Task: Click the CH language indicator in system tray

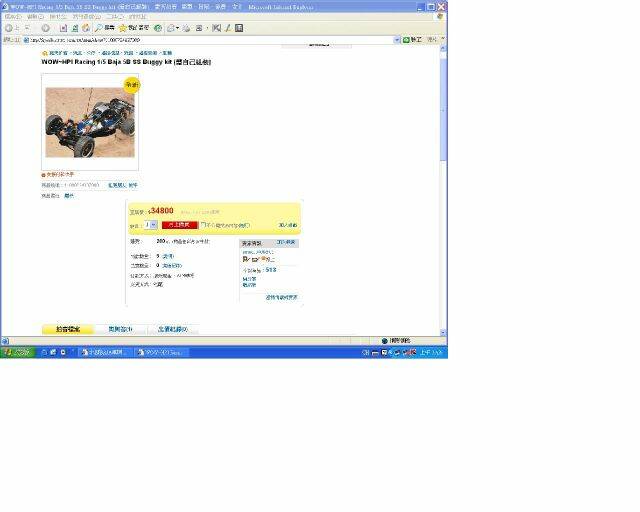Action: [366, 353]
